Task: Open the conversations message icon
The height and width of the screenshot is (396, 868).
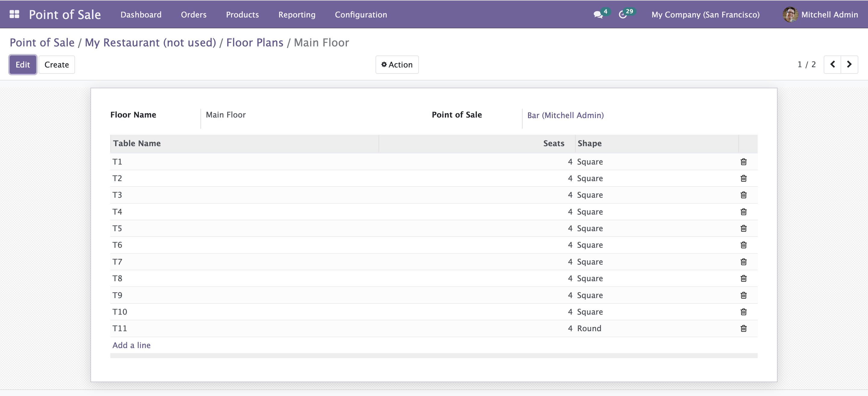Action: (x=598, y=14)
